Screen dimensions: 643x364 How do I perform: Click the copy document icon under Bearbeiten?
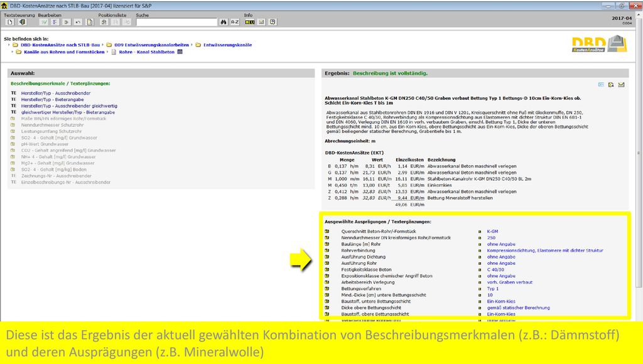(x=90, y=22)
